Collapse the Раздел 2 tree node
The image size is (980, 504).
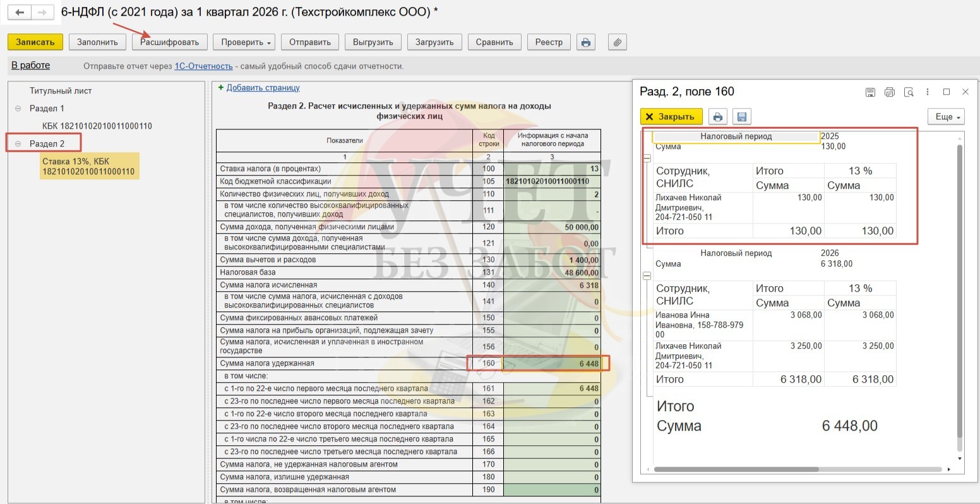click(18, 144)
